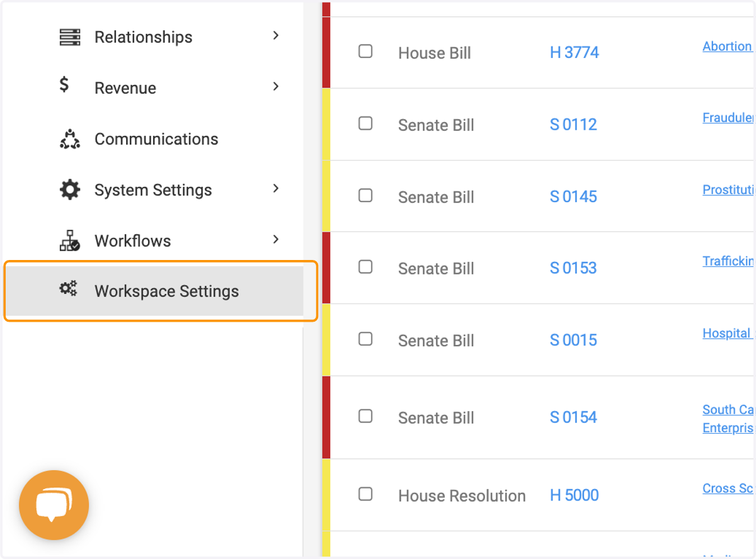Open bill number S 0015

click(x=573, y=341)
